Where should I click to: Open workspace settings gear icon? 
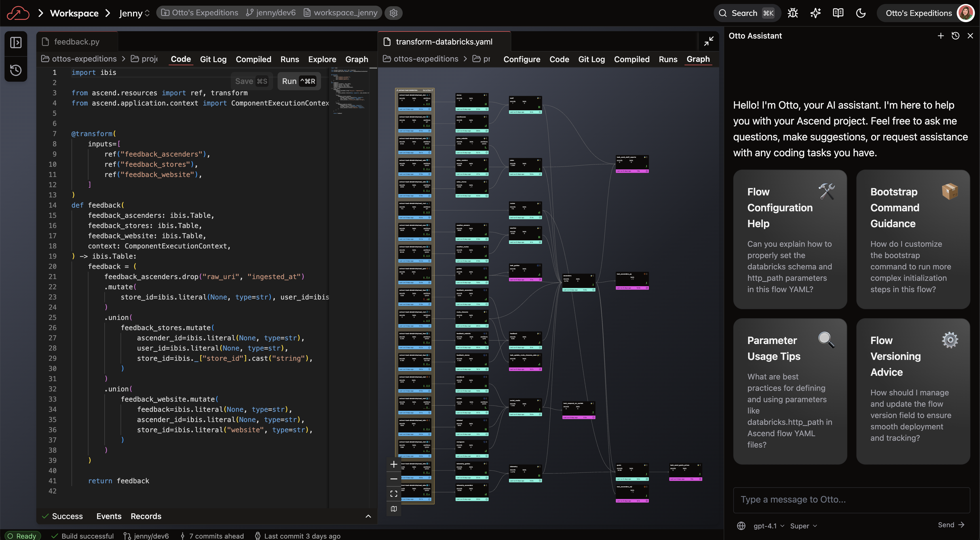393,13
